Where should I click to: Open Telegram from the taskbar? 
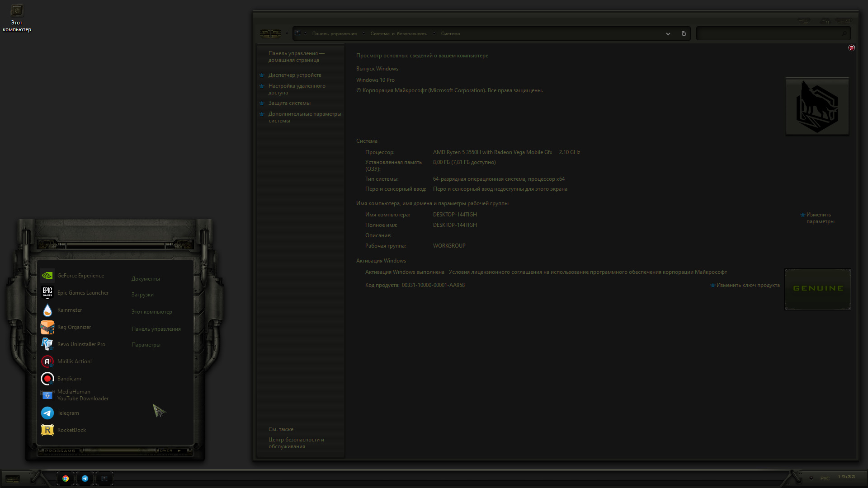pyautogui.click(x=85, y=479)
